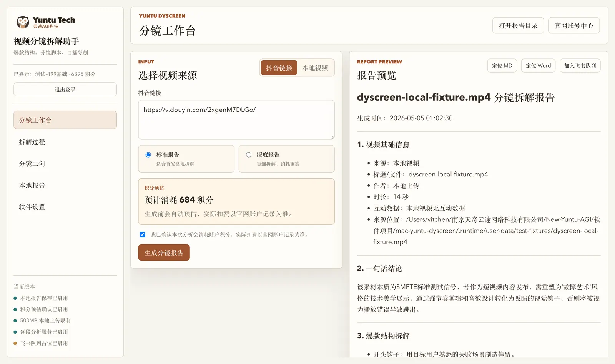
Task: Open the 软件设置 sidebar item
Action: pos(65,207)
